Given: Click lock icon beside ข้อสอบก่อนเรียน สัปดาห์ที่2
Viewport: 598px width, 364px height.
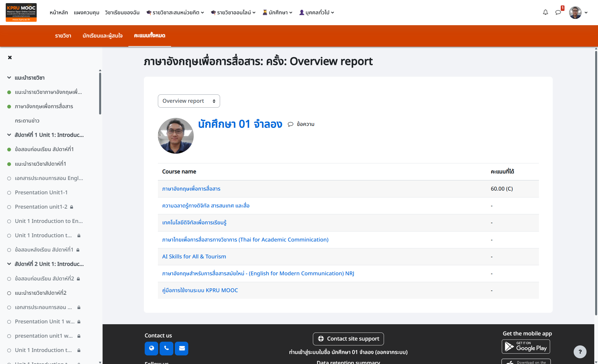Looking at the screenshot, I should pyautogui.click(x=78, y=279).
